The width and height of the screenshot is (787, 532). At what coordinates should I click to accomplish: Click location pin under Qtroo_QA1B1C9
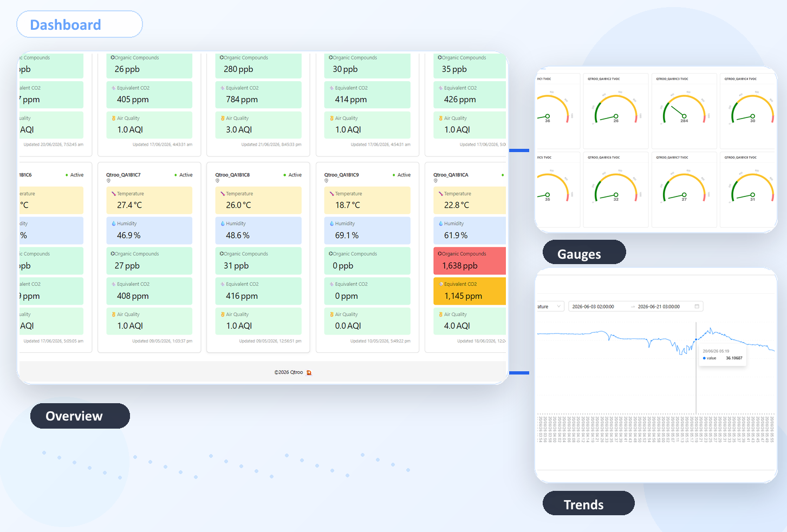tap(326, 181)
